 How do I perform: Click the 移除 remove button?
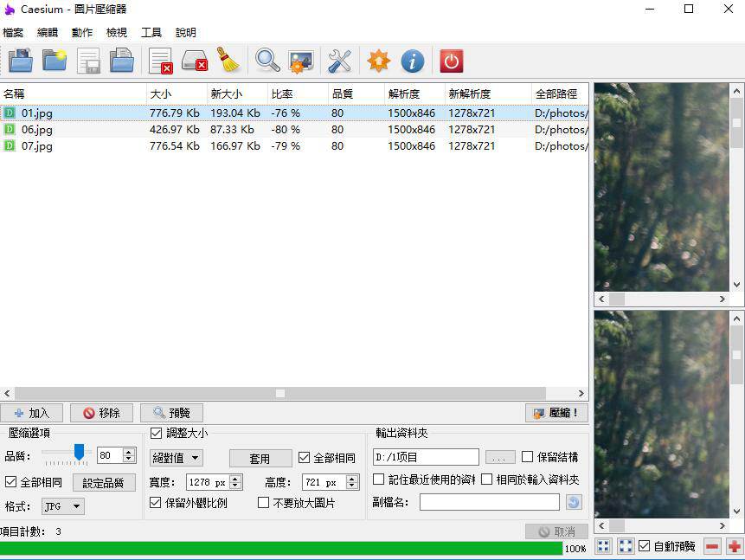[102, 413]
